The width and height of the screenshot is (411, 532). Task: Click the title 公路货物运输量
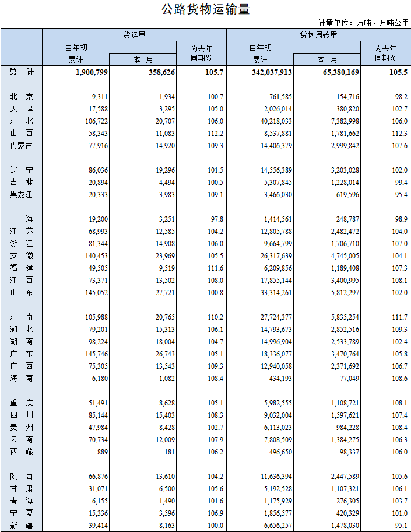point(205,10)
